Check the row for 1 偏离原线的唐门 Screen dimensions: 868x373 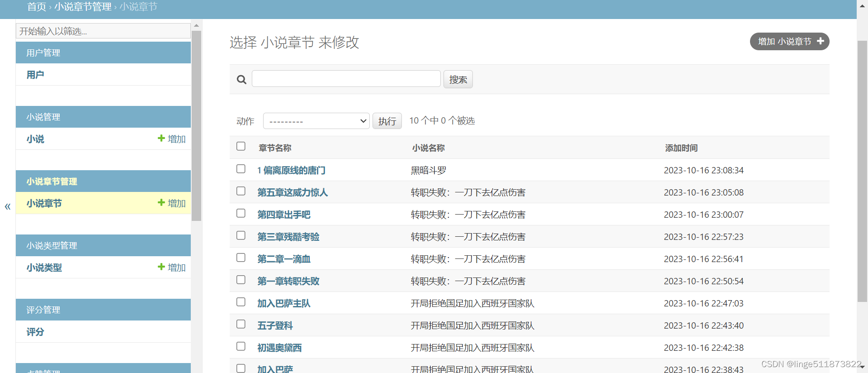[241, 169]
